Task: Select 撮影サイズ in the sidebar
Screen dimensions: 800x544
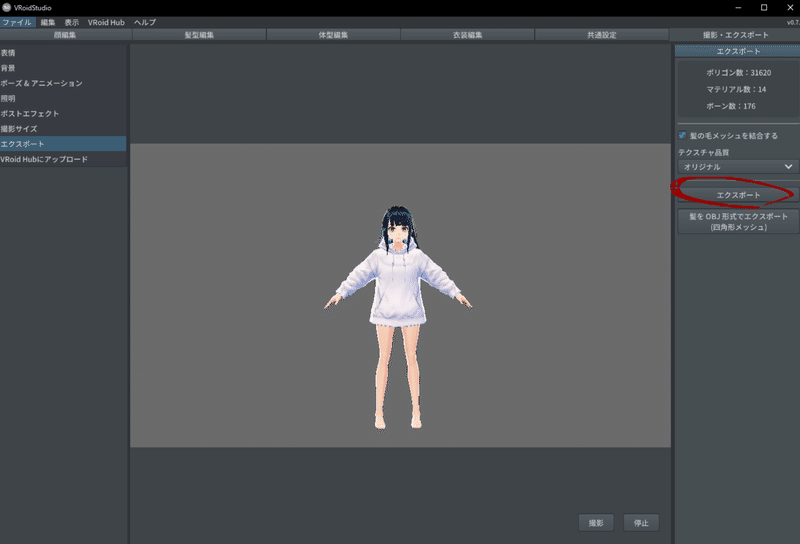Action: click(x=63, y=129)
